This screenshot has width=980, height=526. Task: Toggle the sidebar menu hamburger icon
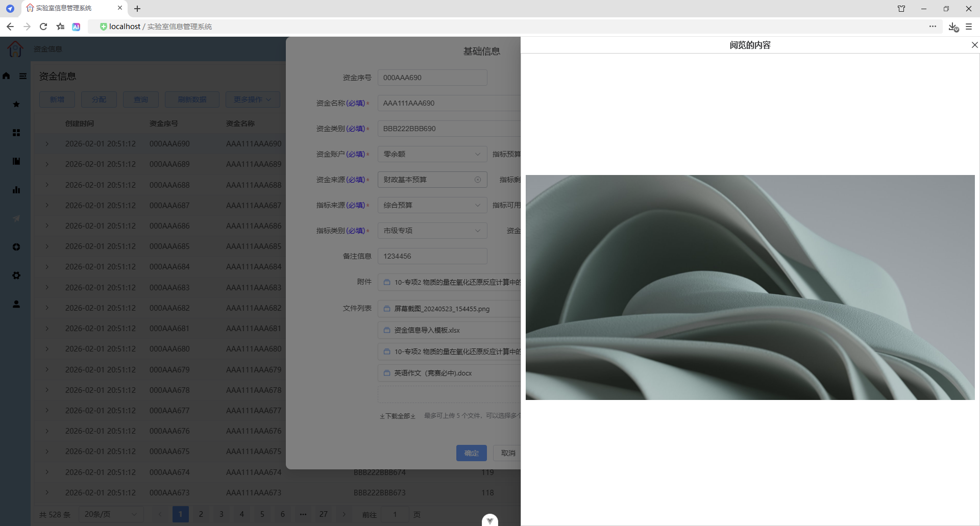tap(23, 76)
